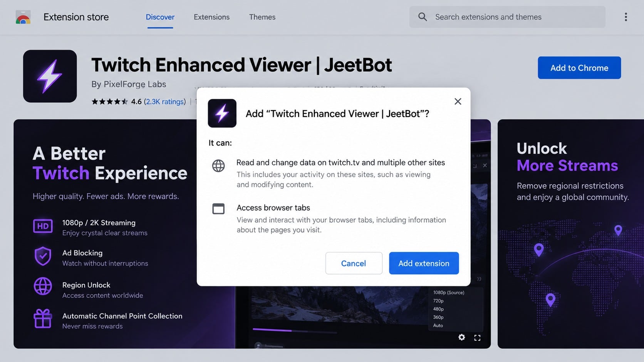The height and width of the screenshot is (362, 644).
Task: Click the "Automatic Channel Point Collection" text
Action: point(122,316)
